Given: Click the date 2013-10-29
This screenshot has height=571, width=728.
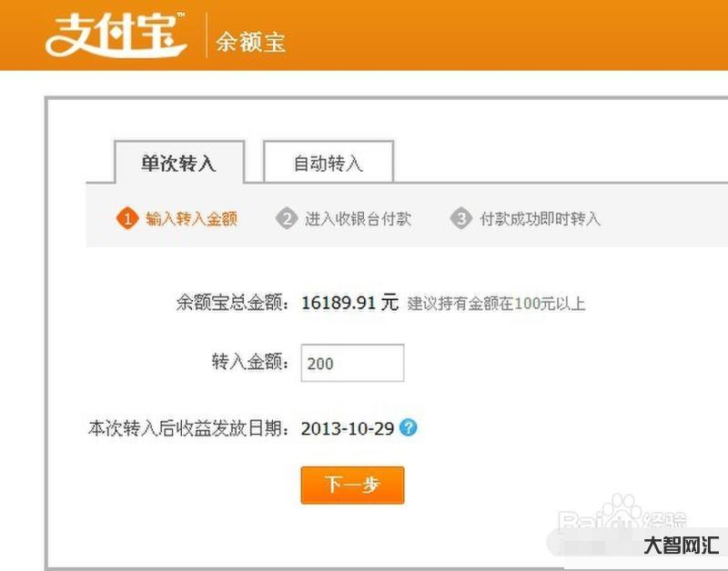Looking at the screenshot, I should pyautogui.click(x=348, y=428).
